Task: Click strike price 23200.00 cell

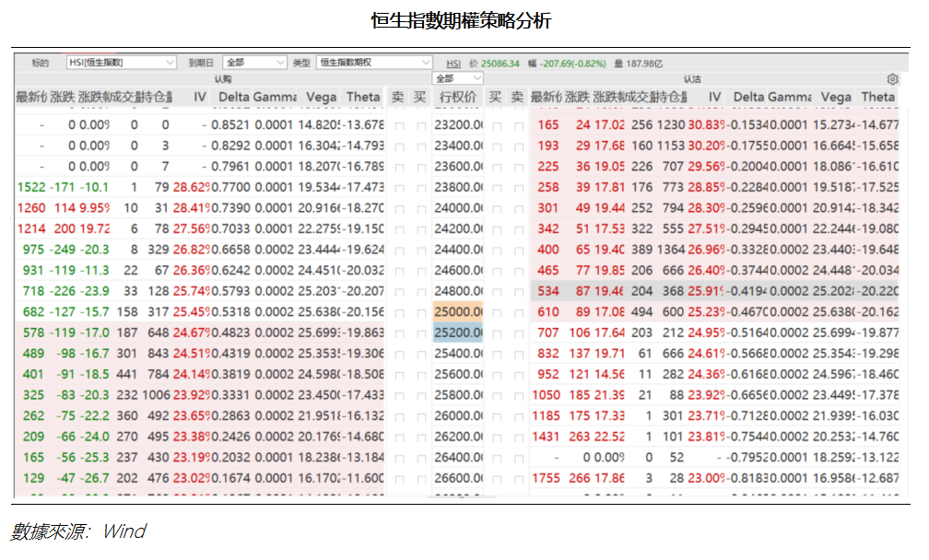Action: coord(459,125)
